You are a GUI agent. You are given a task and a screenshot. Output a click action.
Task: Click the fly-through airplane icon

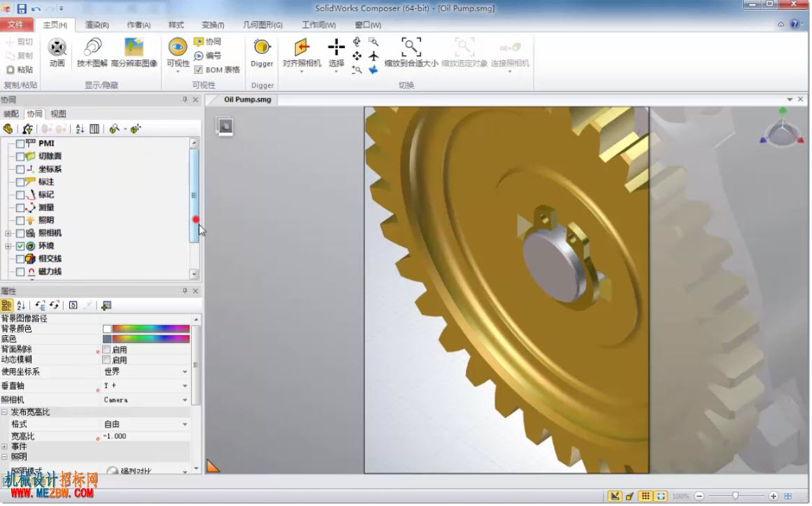[373, 56]
